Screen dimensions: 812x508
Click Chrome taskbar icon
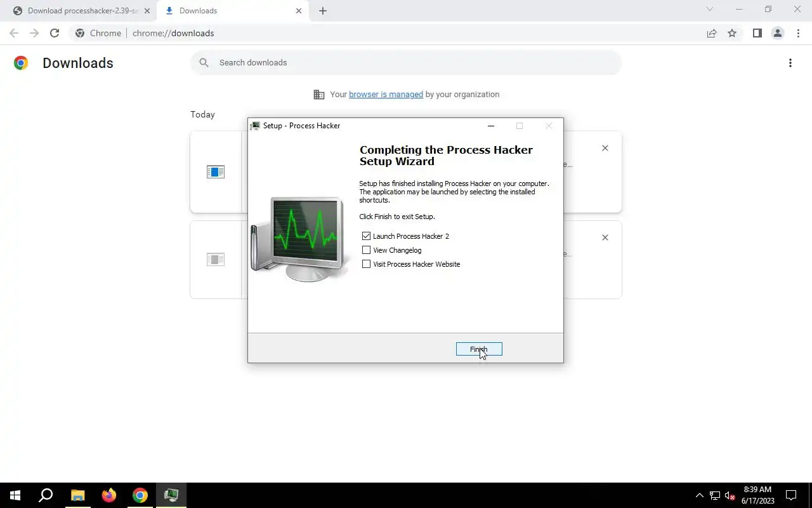click(x=140, y=495)
